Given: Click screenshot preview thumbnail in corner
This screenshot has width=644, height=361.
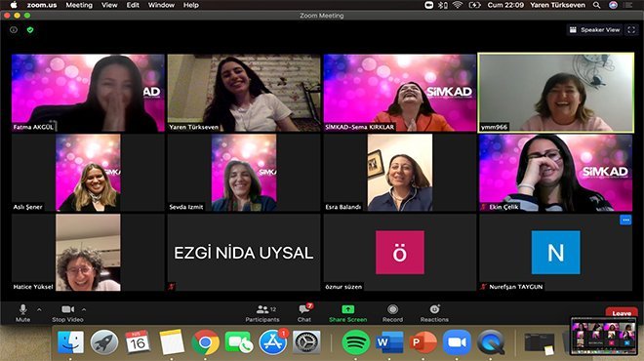Looking at the screenshot, I should coord(604,336).
